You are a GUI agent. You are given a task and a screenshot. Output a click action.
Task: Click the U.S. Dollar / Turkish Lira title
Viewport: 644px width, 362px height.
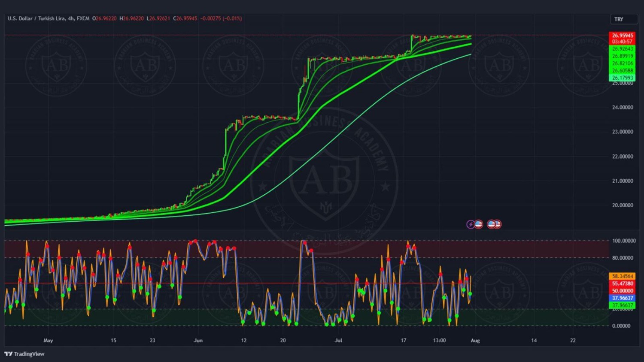36,18
